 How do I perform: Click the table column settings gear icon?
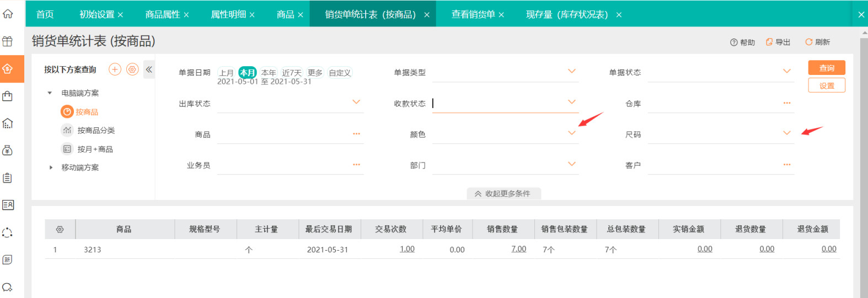(60, 229)
